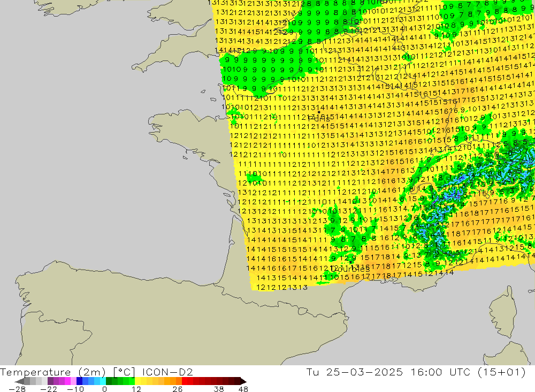The image size is (535, 392).
Task: Click the 26 legend value
Action: pos(177,389)
